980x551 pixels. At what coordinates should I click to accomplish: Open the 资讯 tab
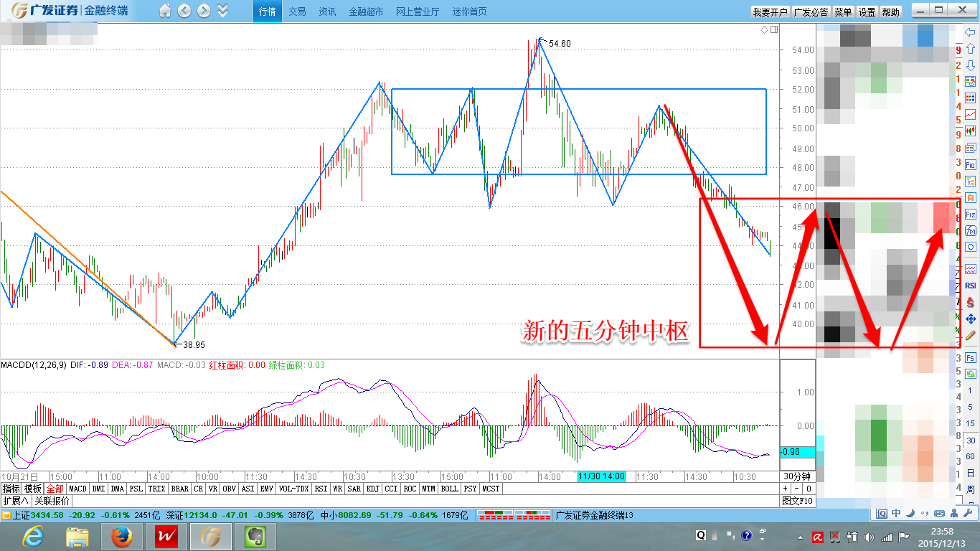[x=327, y=11]
